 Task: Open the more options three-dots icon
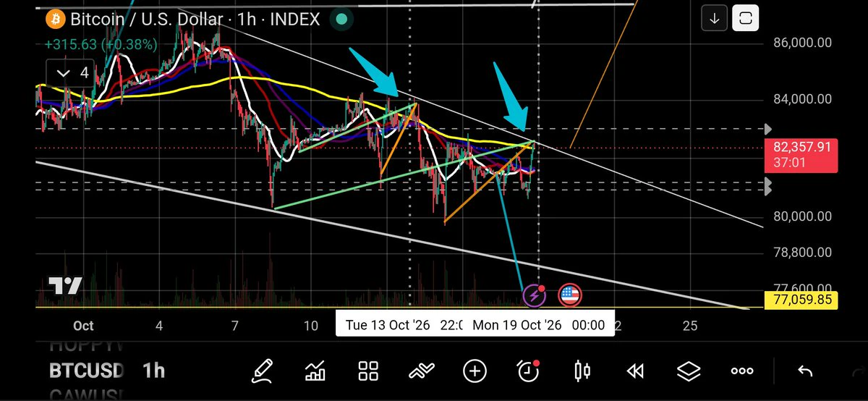742,371
